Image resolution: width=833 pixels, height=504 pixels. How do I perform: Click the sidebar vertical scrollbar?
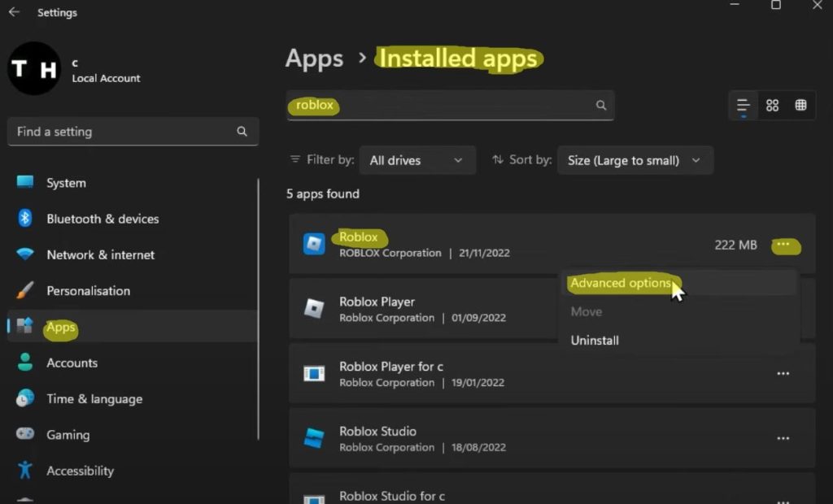tap(259, 309)
